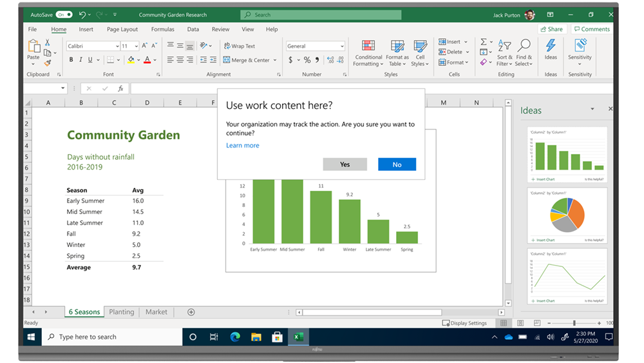Expand the Name Box dropdown

(x=62, y=88)
